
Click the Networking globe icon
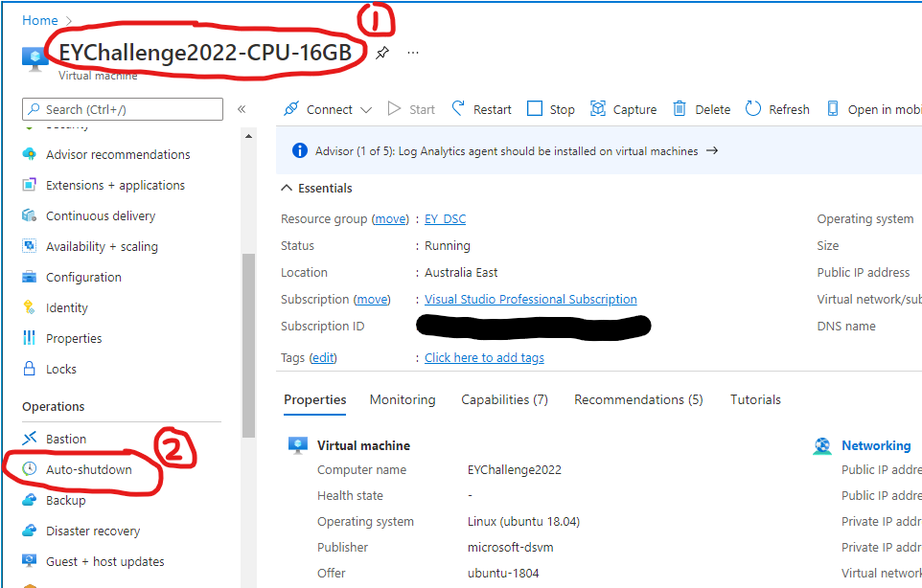click(x=822, y=446)
